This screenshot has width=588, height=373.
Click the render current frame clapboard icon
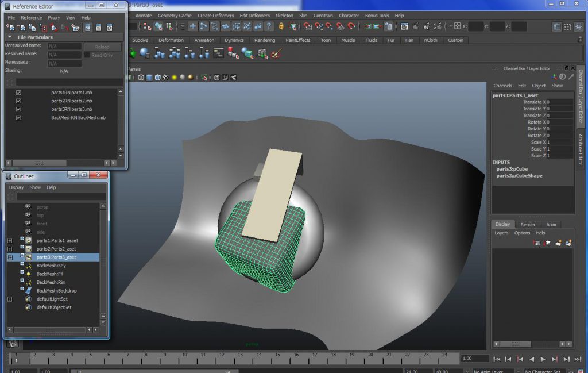click(x=415, y=26)
